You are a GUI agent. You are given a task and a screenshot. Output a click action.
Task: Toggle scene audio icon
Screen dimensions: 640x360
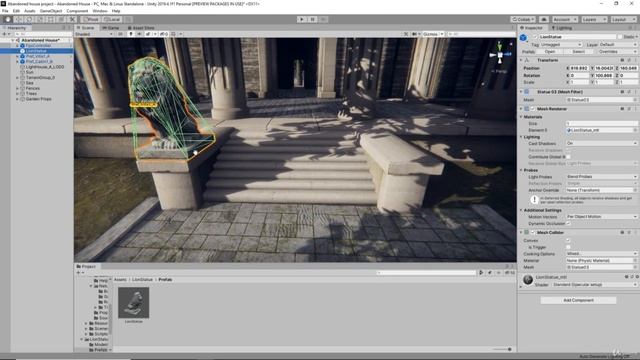coord(139,34)
